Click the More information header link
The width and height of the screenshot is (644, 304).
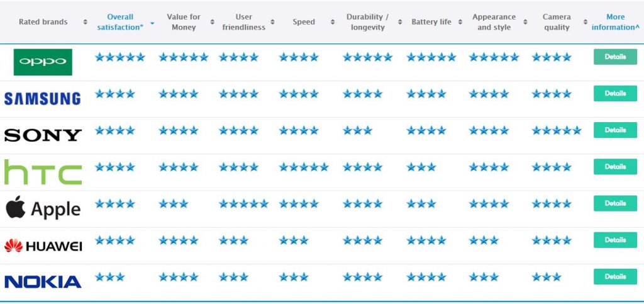click(615, 22)
